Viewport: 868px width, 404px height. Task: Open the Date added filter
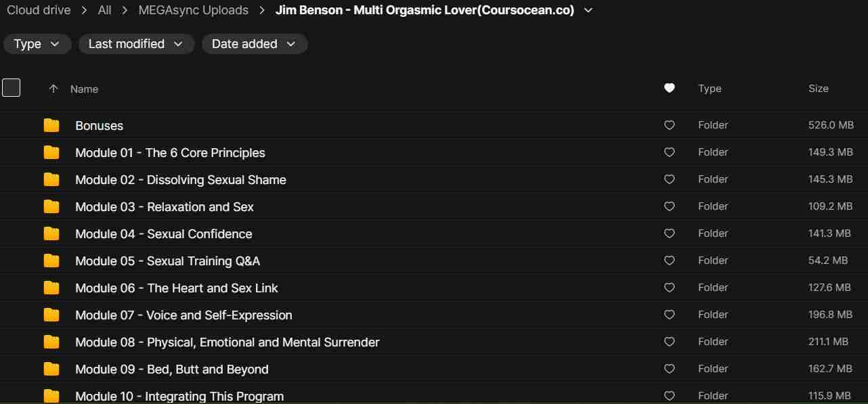pyautogui.click(x=255, y=44)
